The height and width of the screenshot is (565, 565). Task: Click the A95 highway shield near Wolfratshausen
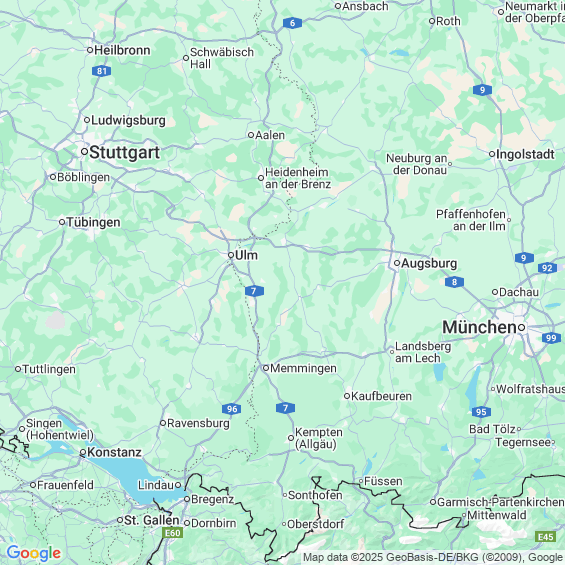coord(481,411)
